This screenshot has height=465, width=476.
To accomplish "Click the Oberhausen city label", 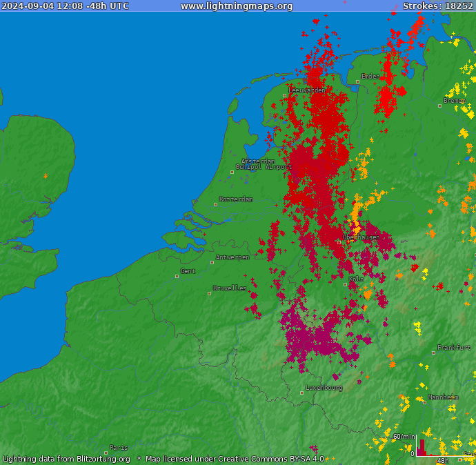I will pyautogui.click(x=361, y=237).
